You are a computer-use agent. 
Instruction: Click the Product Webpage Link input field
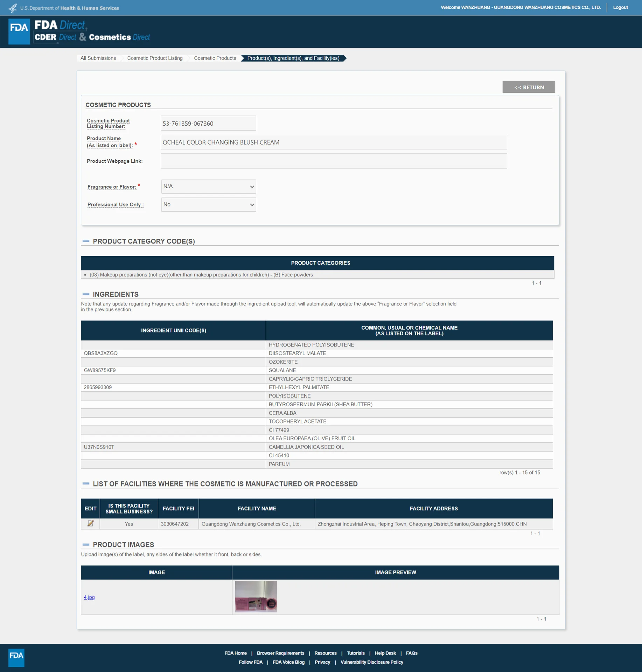(334, 161)
